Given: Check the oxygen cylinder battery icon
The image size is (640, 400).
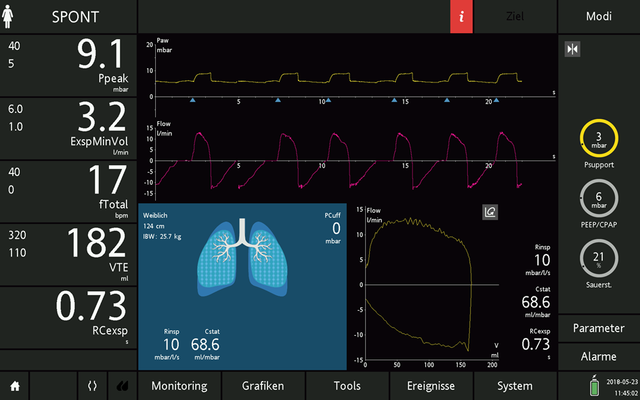Looking at the screenshot, I should [594, 385].
